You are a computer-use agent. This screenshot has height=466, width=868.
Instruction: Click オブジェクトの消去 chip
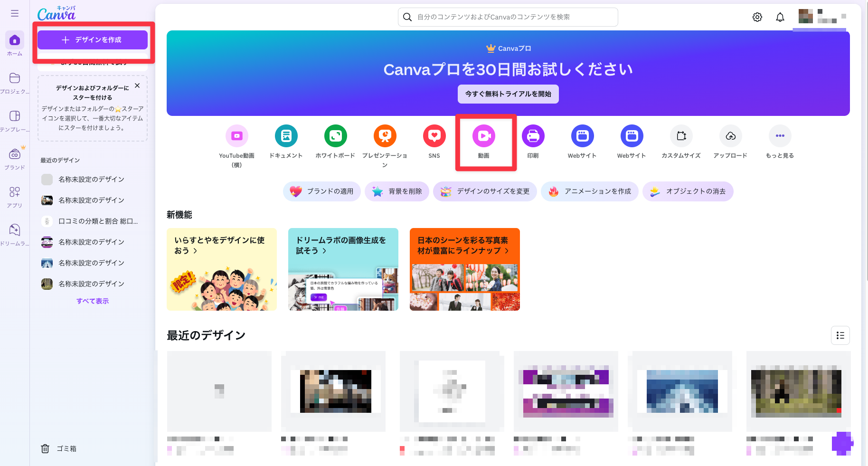pyautogui.click(x=688, y=191)
